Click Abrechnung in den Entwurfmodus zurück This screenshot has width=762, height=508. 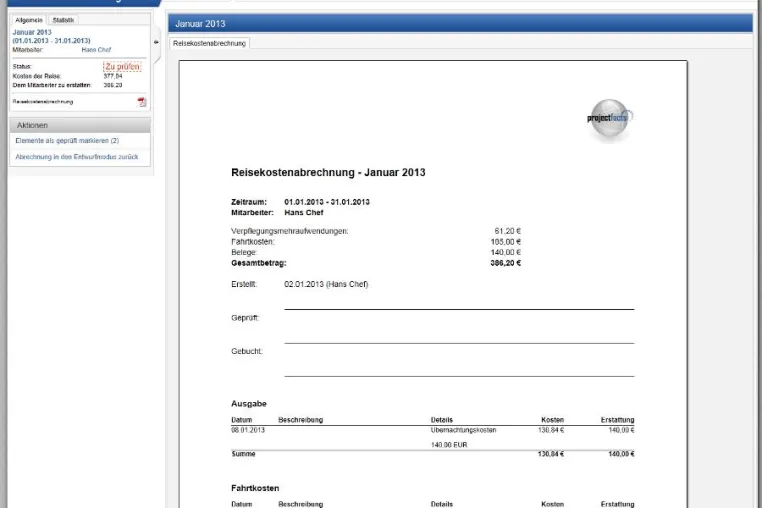(77, 157)
